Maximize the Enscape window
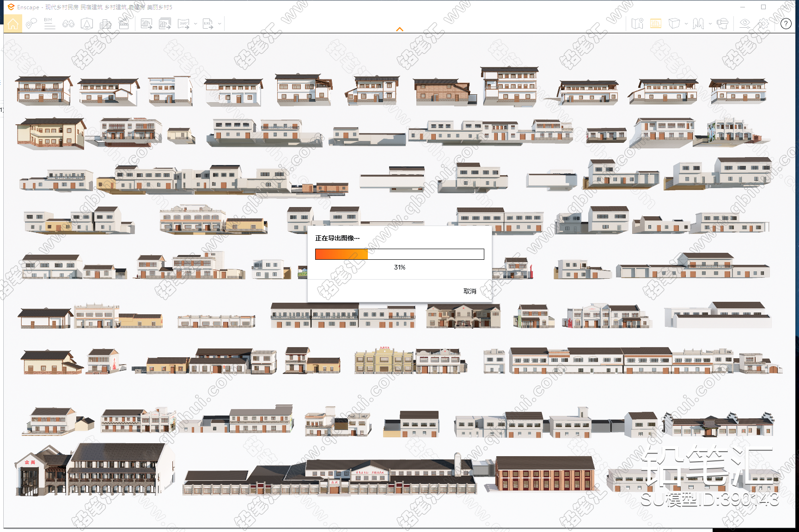Image resolution: width=799 pixels, height=532 pixels. tap(763, 7)
